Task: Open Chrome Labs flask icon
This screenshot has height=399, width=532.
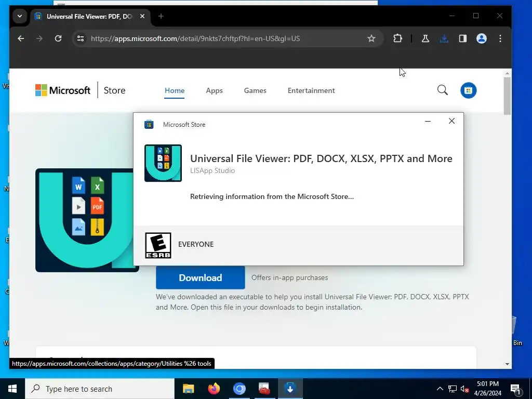Action: pyautogui.click(x=425, y=38)
